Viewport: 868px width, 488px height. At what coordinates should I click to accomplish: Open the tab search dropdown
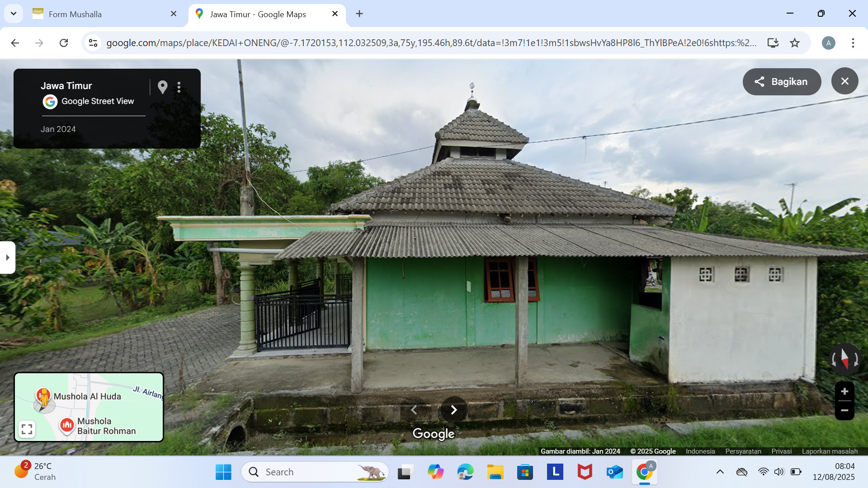pyautogui.click(x=14, y=14)
